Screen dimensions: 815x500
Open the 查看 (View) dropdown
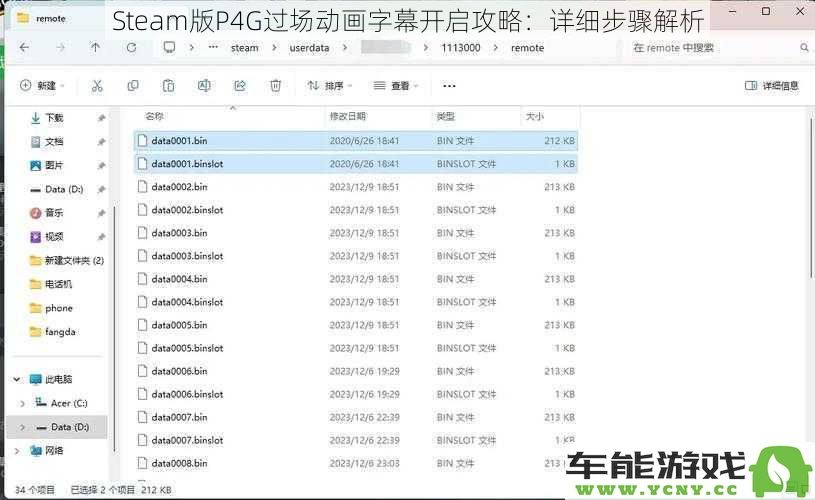click(396, 86)
